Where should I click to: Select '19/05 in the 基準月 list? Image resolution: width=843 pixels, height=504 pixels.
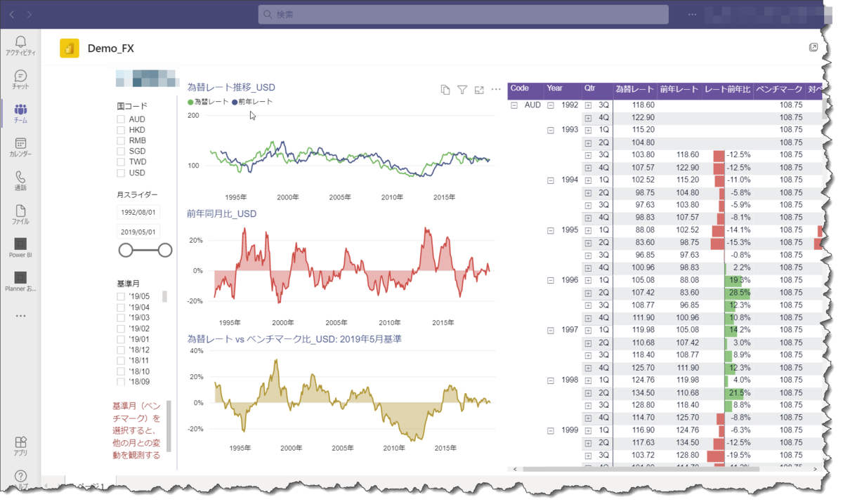coord(120,296)
